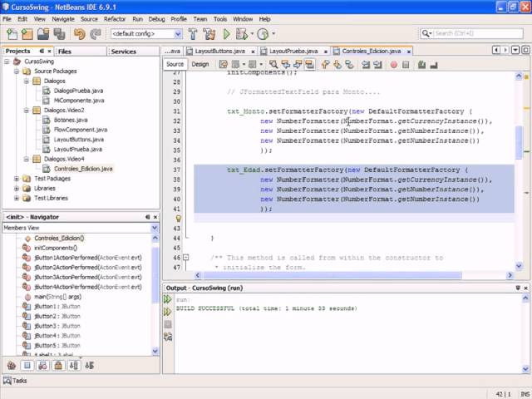Switch editor to Design view
This screenshot has width=532, height=399.
tap(200, 64)
